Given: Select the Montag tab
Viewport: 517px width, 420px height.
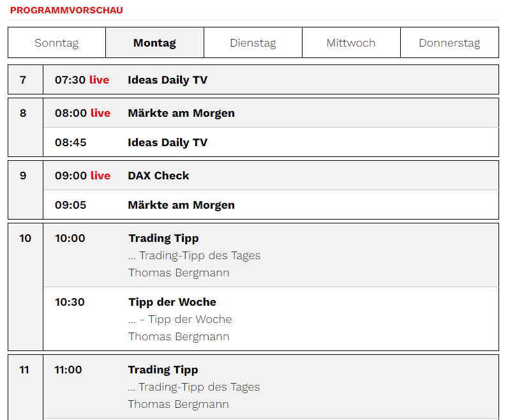Looking at the screenshot, I should point(154,42).
